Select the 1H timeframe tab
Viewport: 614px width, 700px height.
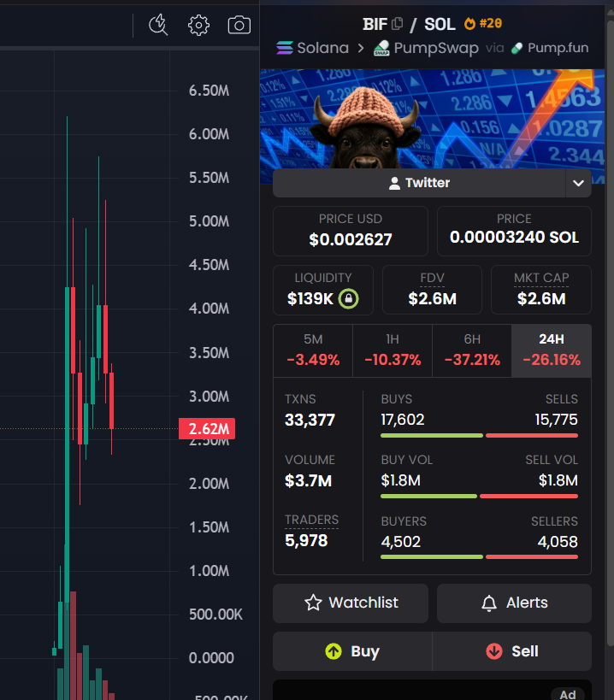(x=393, y=351)
